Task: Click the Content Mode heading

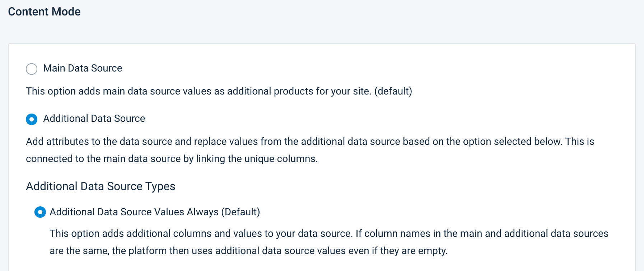Action: (44, 12)
